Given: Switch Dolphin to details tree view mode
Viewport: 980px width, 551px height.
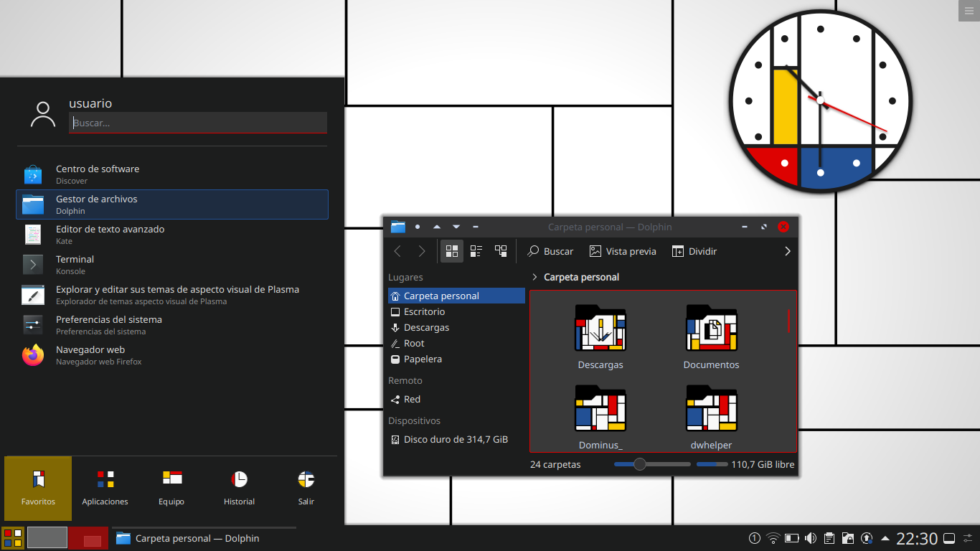Looking at the screenshot, I should [501, 251].
